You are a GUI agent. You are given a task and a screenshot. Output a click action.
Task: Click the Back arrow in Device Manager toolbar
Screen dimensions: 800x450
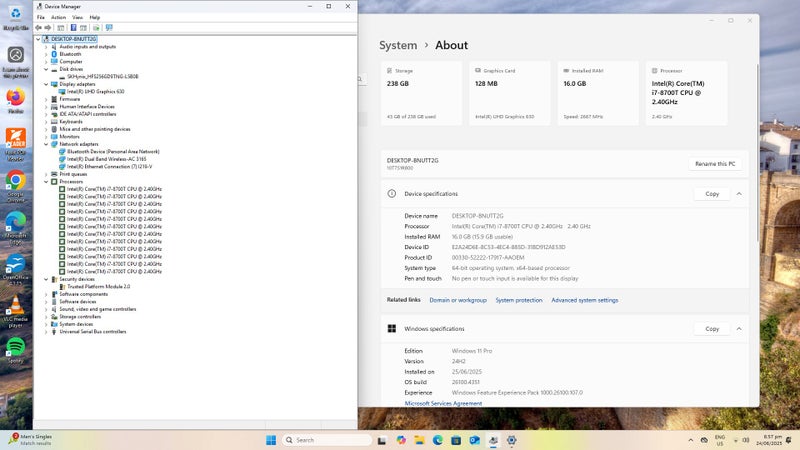(x=38, y=28)
